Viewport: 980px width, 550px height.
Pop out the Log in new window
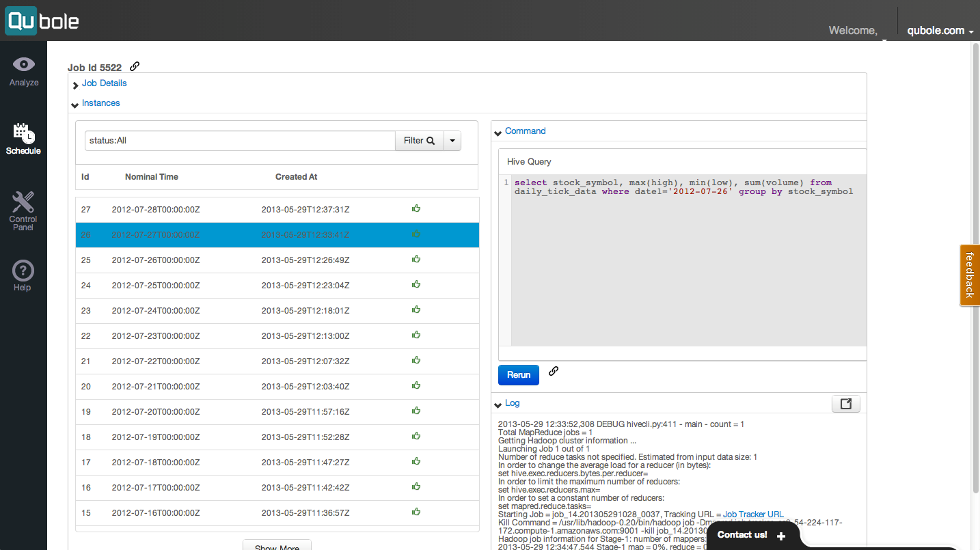846,404
